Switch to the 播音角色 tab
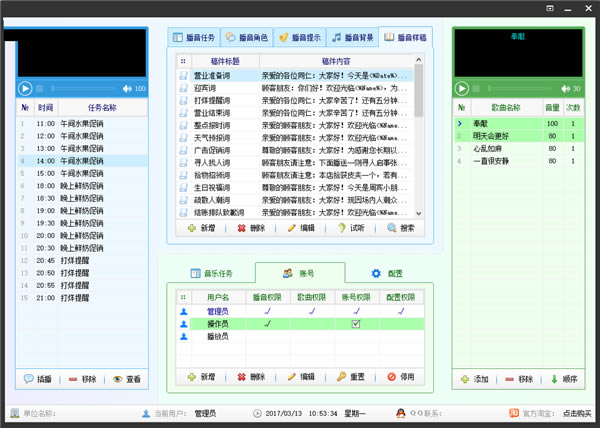 click(x=246, y=37)
